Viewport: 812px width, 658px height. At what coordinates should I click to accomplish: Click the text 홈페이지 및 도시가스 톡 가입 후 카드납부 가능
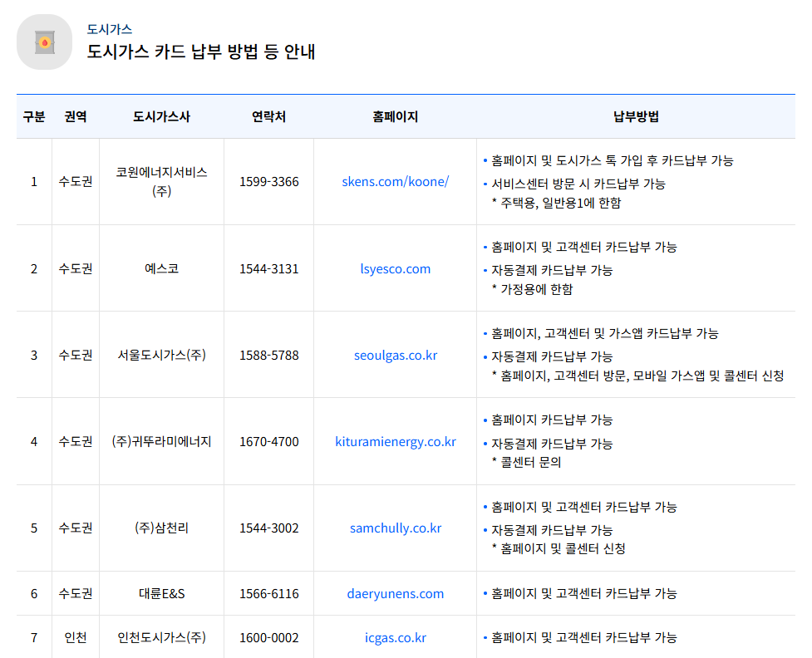point(612,160)
